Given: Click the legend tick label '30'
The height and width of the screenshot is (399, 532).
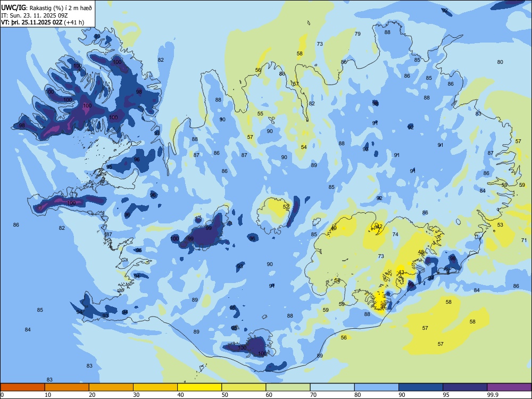Looking at the screenshot, I should pos(136,395).
